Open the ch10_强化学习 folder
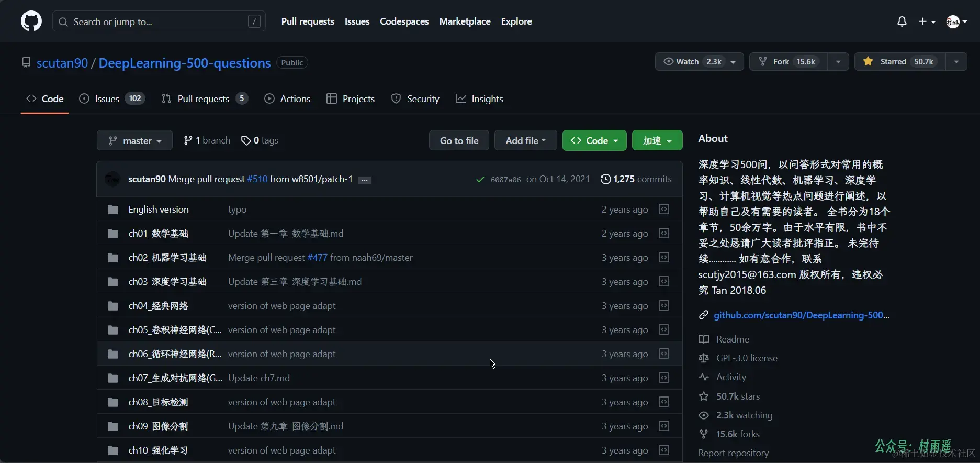The width and height of the screenshot is (980, 463). 158,450
